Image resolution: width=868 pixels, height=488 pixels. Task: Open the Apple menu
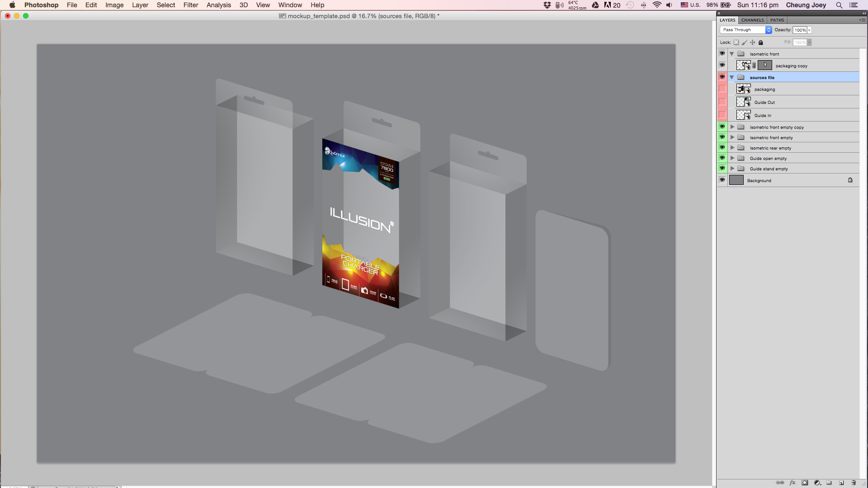point(12,5)
